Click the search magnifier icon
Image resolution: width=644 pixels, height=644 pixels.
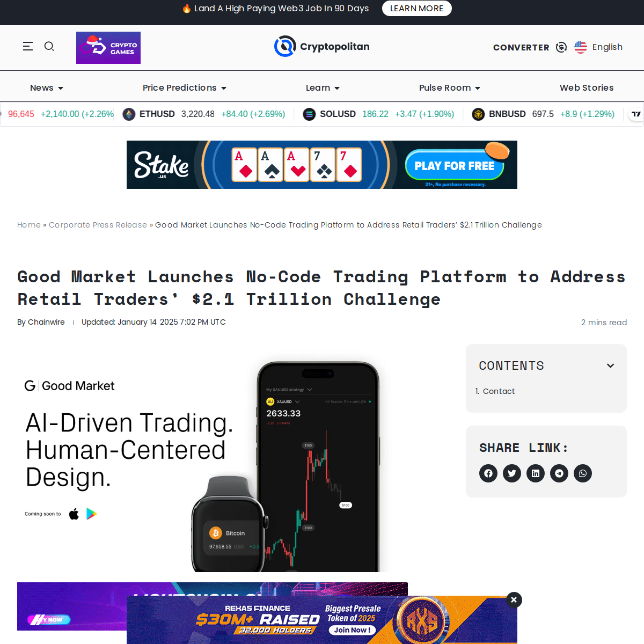click(49, 47)
